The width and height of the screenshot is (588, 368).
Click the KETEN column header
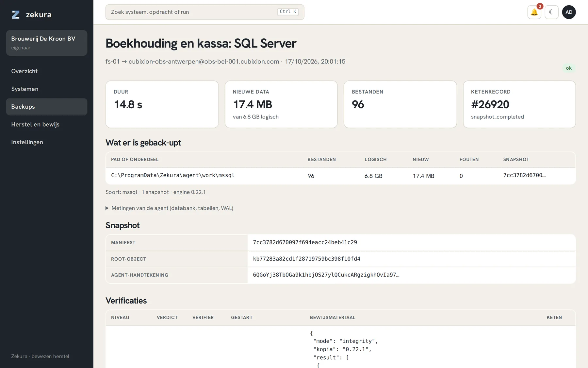pos(554,318)
